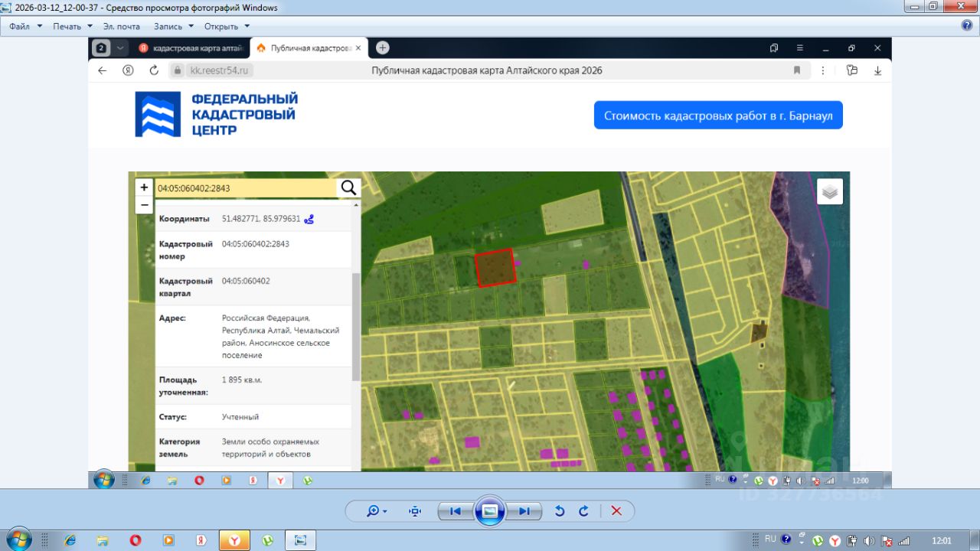Go to the previous photo
The width and height of the screenshot is (980, 551).
[455, 511]
